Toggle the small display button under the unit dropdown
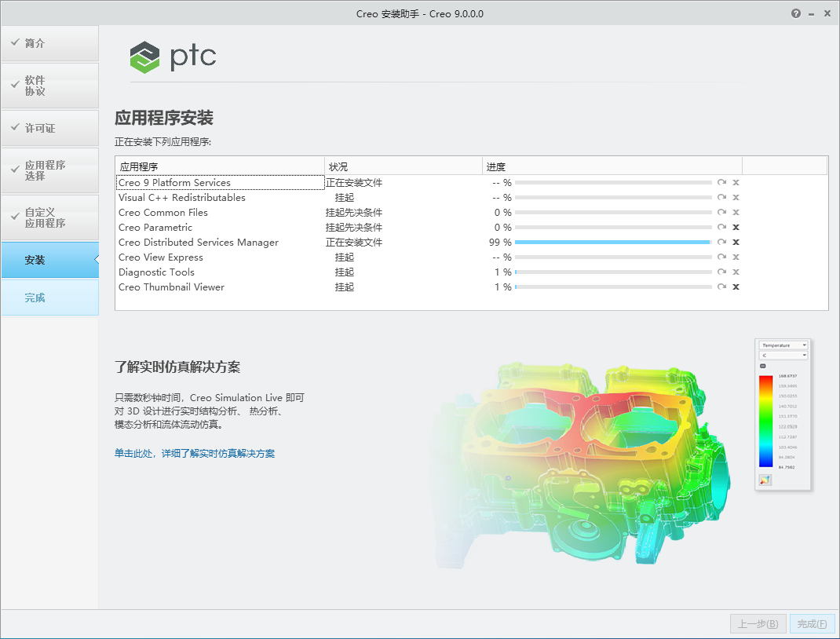The height and width of the screenshot is (639, 840). pyautogui.click(x=762, y=365)
